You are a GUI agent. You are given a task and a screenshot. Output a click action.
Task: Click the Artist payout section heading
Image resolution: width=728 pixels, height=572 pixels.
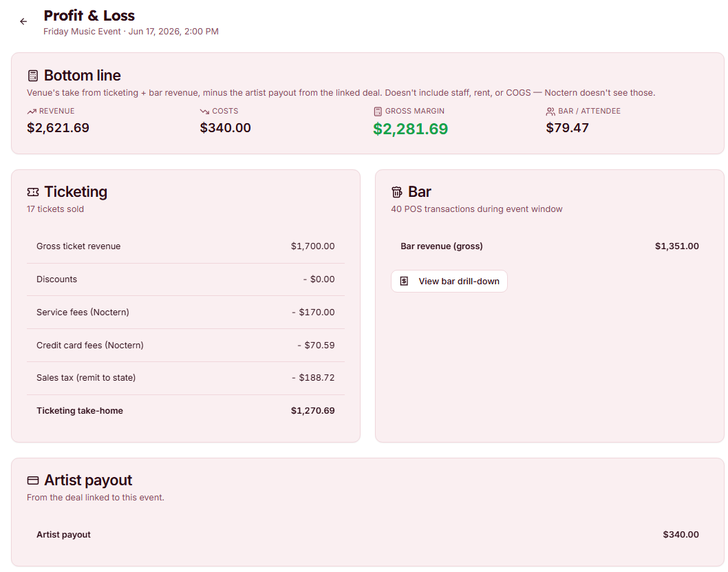[x=88, y=480]
